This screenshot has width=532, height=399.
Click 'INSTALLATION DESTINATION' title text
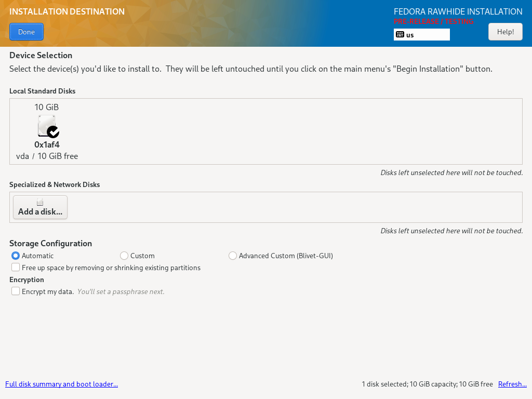tap(67, 11)
